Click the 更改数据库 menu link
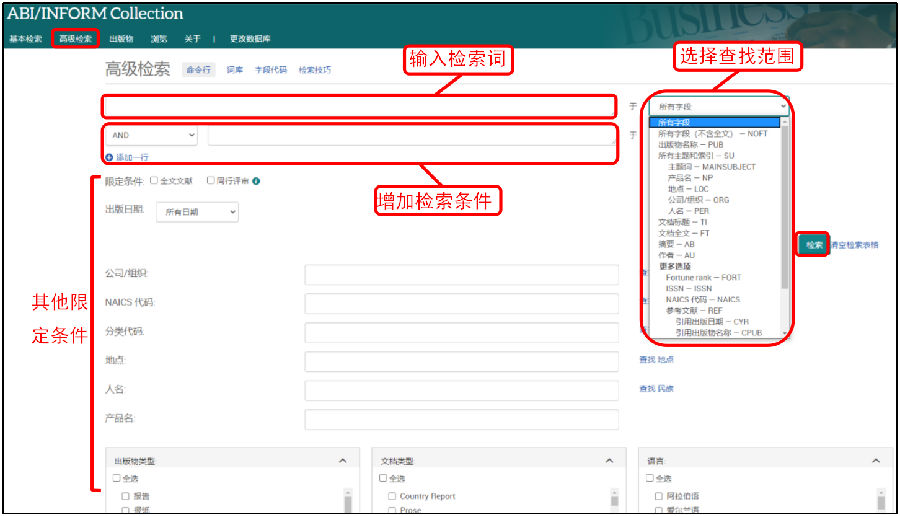 pos(249,39)
